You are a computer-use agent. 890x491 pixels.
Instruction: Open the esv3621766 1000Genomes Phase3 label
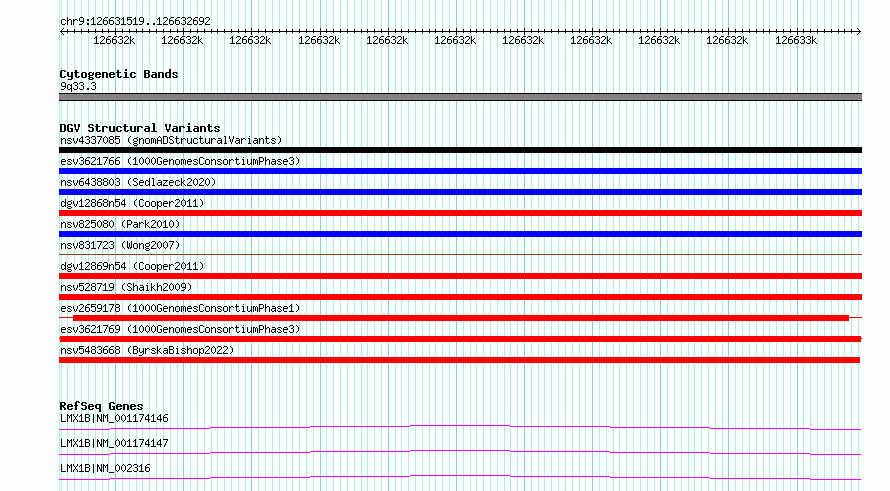click(180, 161)
